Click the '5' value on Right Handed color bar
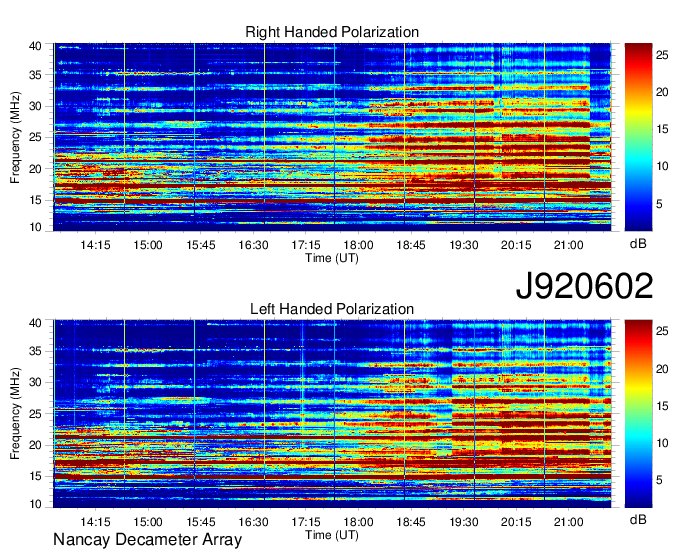 point(659,203)
